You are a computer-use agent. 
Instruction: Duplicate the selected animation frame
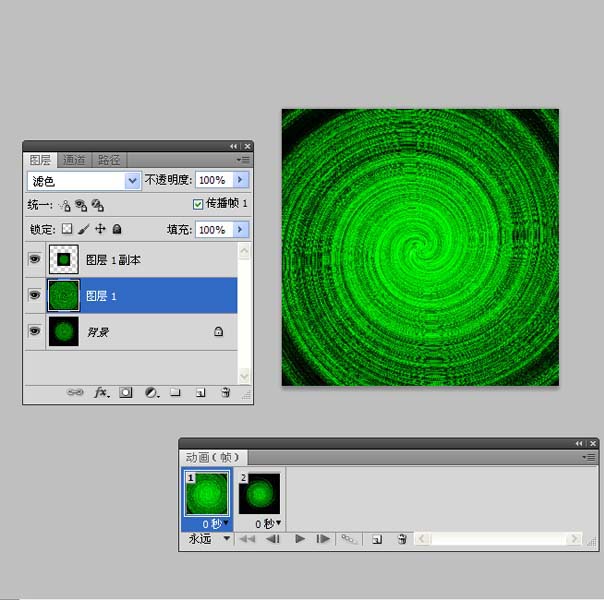(x=377, y=539)
